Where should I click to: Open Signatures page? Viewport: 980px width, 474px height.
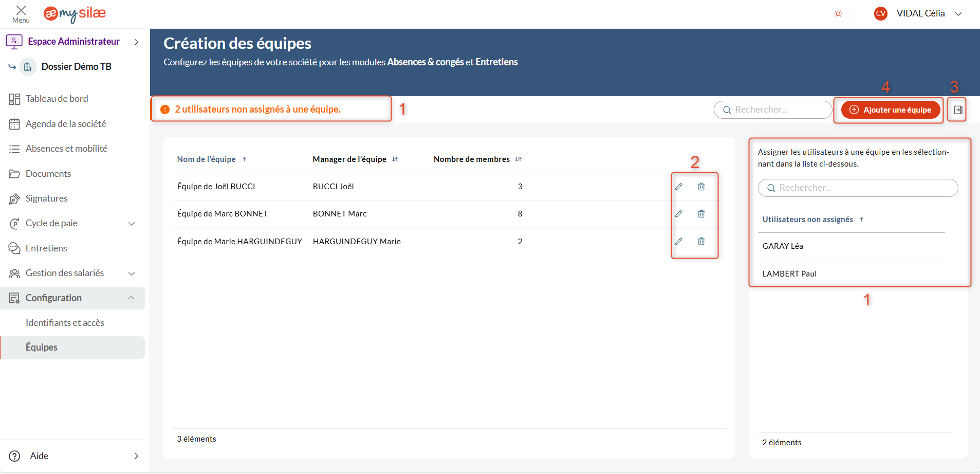pos(46,198)
